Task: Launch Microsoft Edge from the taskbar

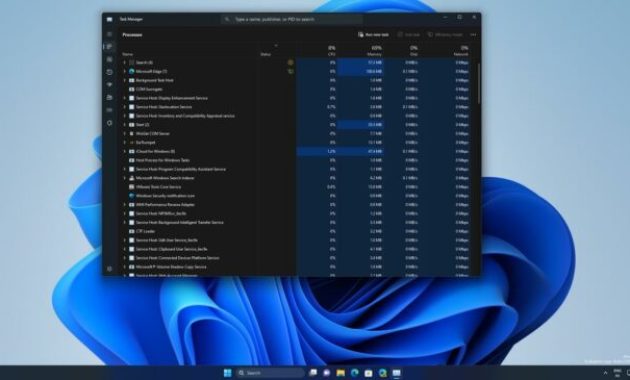Action: pos(354,373)
